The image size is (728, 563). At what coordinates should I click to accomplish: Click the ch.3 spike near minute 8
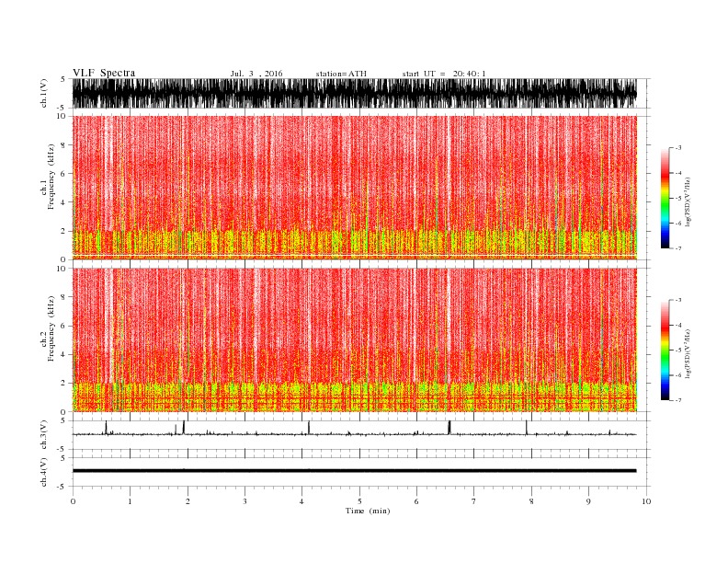pyautogui.click(x=526, y=428)
